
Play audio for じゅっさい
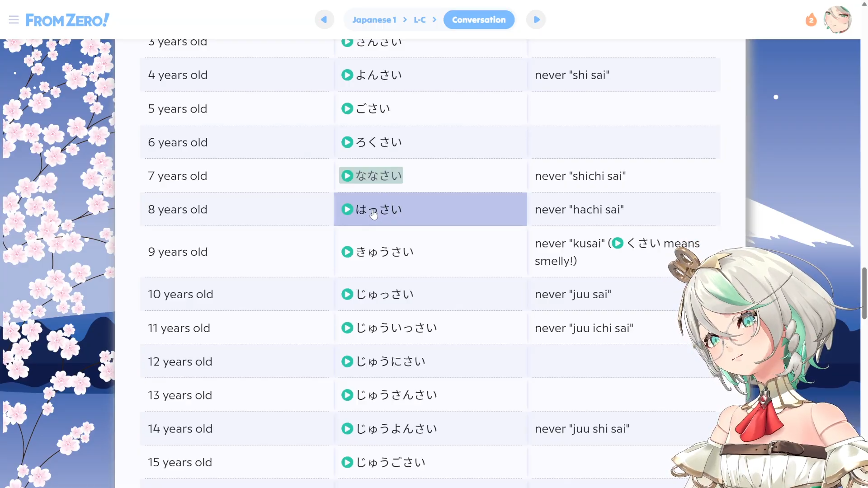[347, 294]
